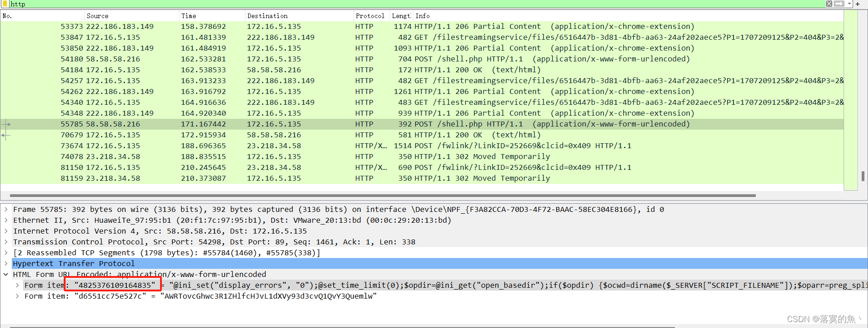The height and width of the screenshot is (328, 868).
Task: Sort packets by the Length column header
Action: pos(401,16)
